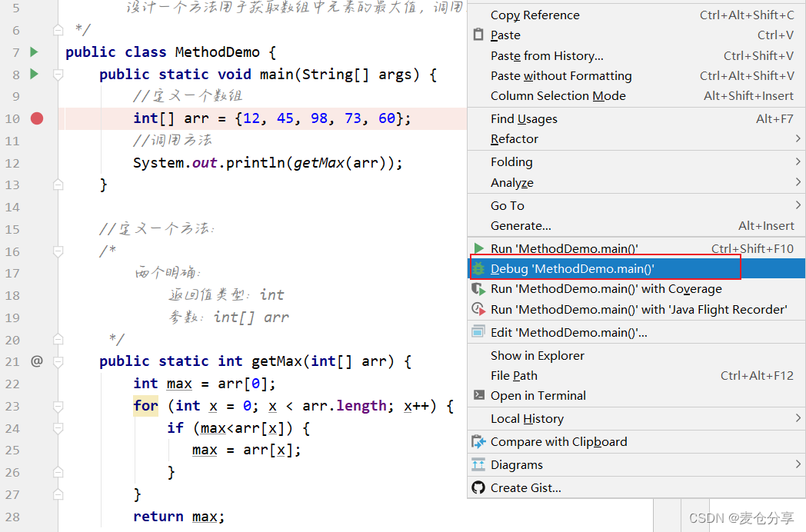Click the 'return max;' statement
The width and height of the screenshot is (806, 532).
[x=178, y=517]
